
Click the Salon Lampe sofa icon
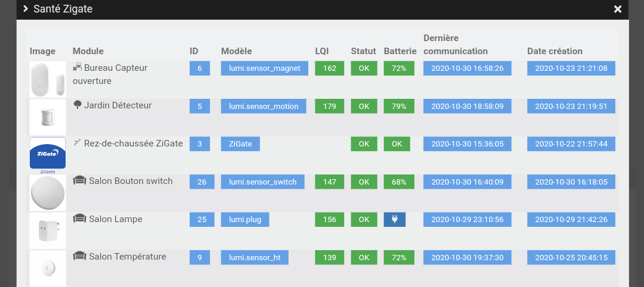click(x=79, y=219)
